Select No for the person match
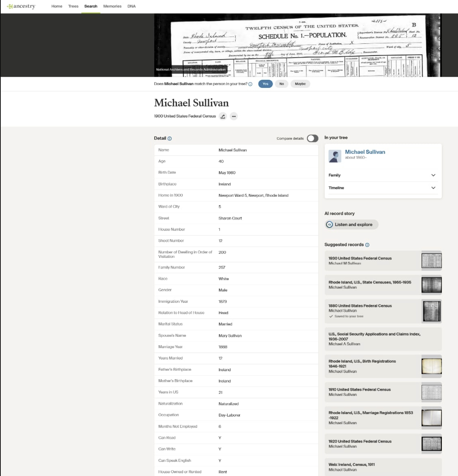 (x=282, y=84)
